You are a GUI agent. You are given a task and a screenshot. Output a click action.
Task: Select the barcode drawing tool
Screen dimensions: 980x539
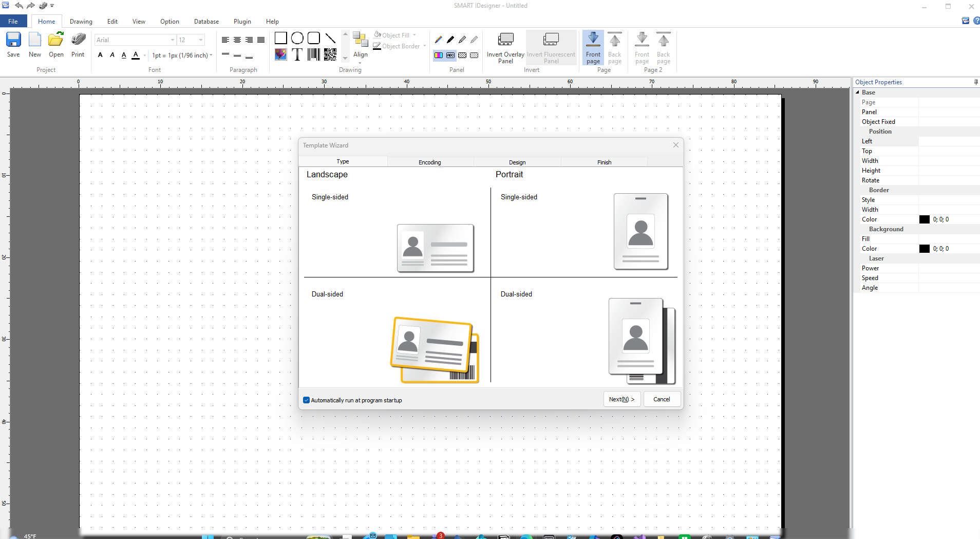click(313, 54)
